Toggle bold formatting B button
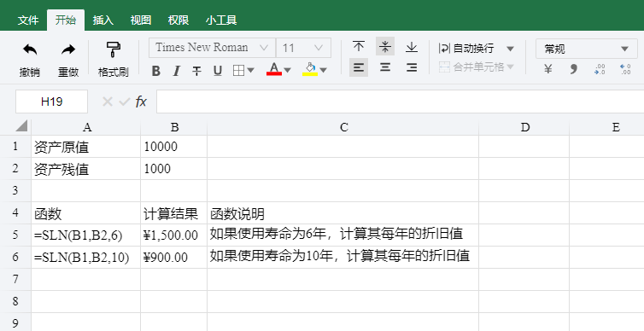The width and height of the screenshot is (644, 331). (155, 71)
